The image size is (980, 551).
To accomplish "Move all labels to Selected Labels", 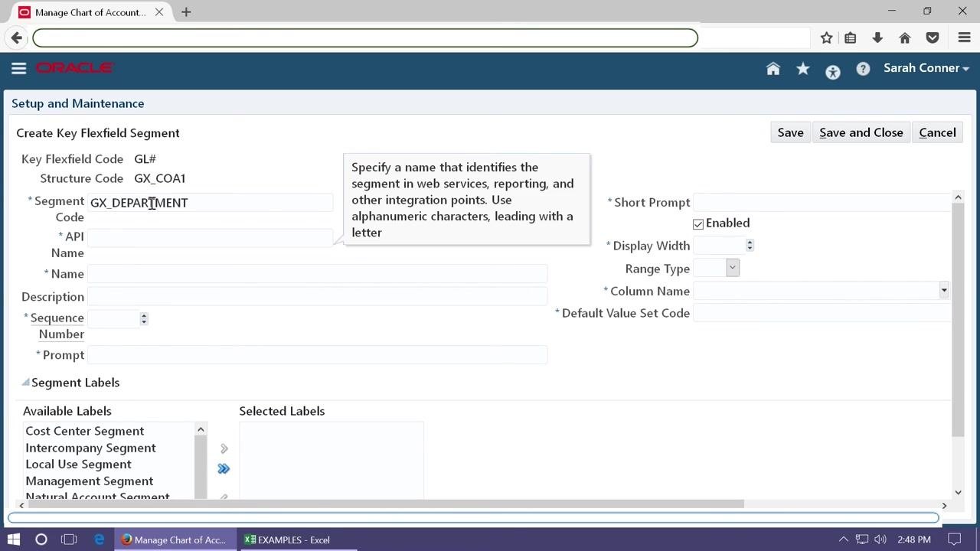I will click(224, 468).
